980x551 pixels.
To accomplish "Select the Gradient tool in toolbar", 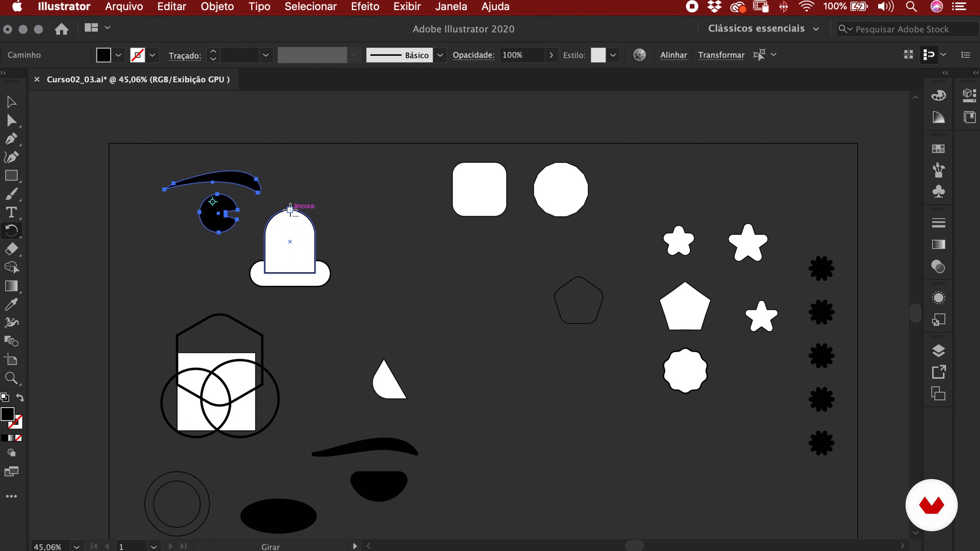I will pos(11,286).
